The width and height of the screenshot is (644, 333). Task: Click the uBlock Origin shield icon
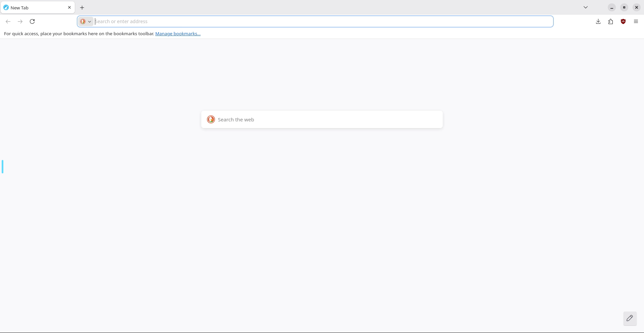point(623,21)
